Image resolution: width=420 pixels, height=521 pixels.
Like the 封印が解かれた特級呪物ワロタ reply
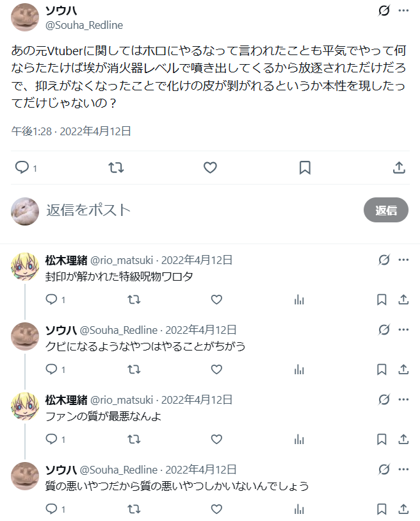click(216, 300)
